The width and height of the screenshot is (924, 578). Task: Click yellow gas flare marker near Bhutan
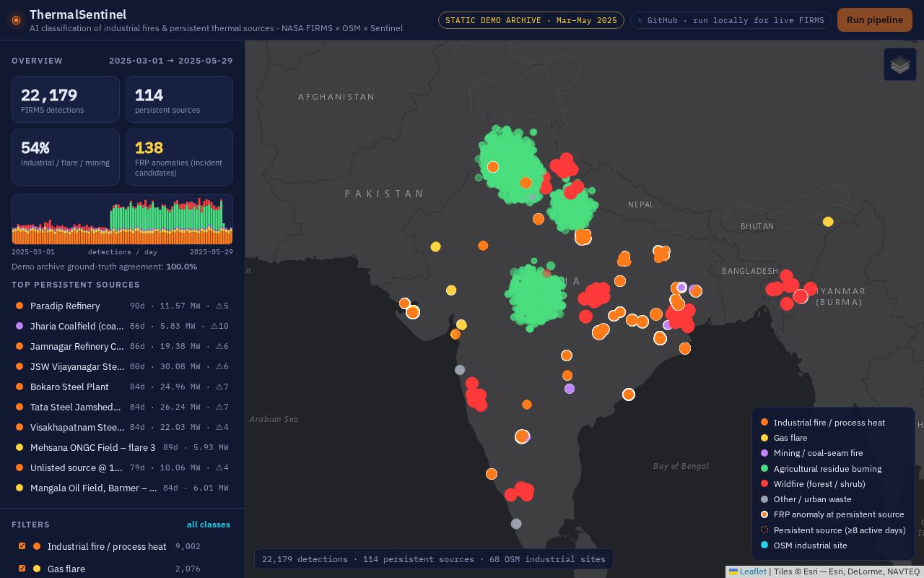click(x=828, y=222)
